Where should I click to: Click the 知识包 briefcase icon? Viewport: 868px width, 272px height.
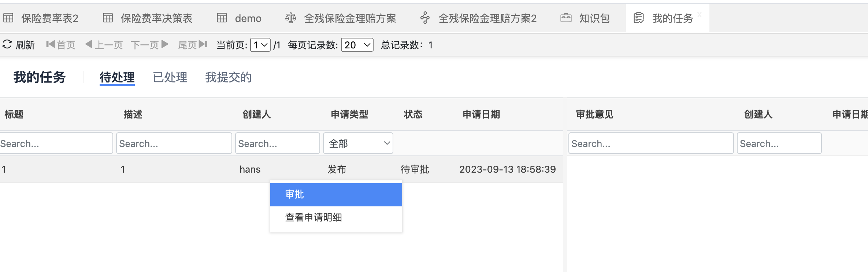pyautogui.click(x=566, y=18)
